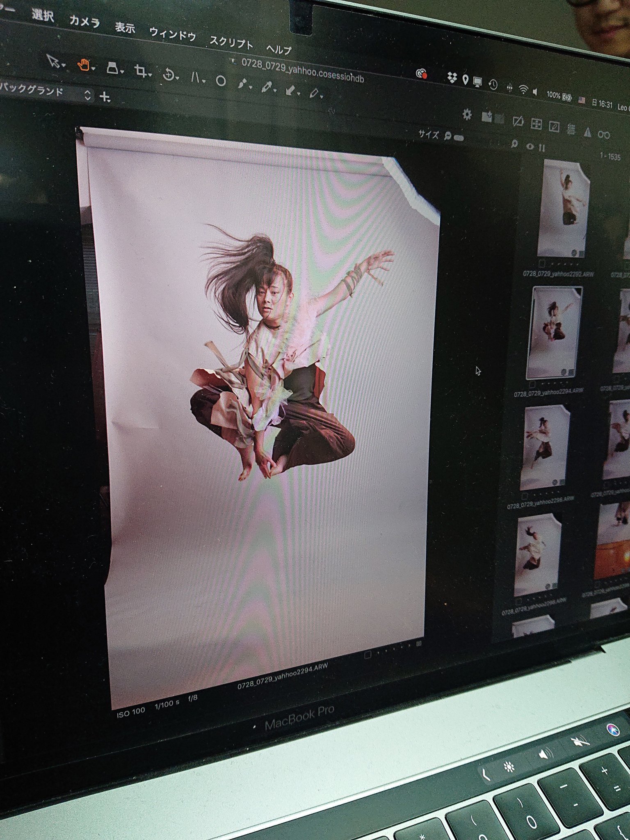Expand the pointer tool dropdown arrow

64,65
